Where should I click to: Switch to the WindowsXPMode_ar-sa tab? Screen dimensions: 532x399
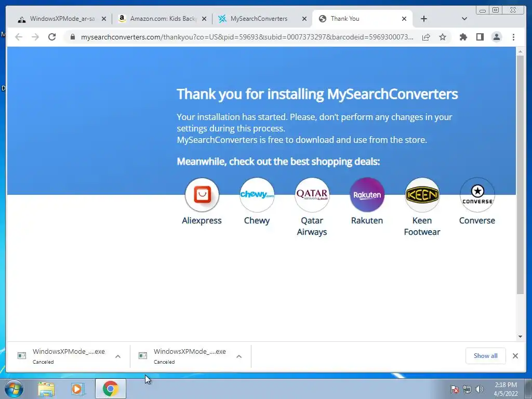[x=62, y=19]
